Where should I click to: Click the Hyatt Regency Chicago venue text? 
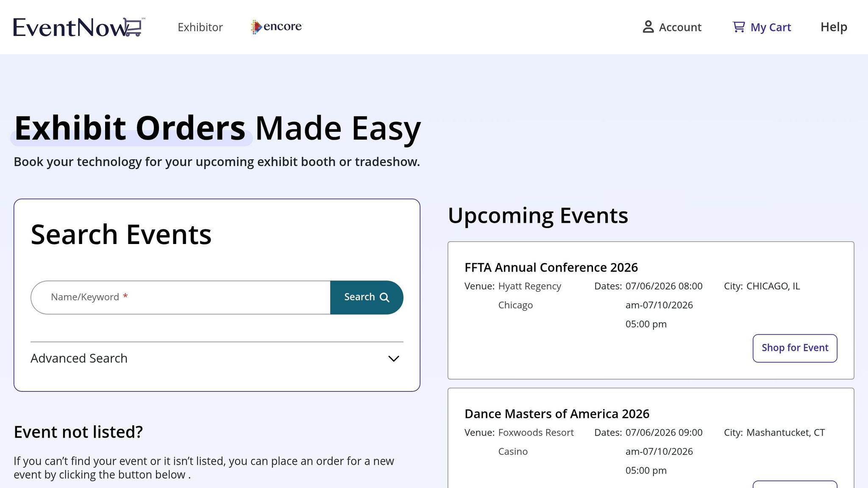pyautogui.click(x=530, y=296)
